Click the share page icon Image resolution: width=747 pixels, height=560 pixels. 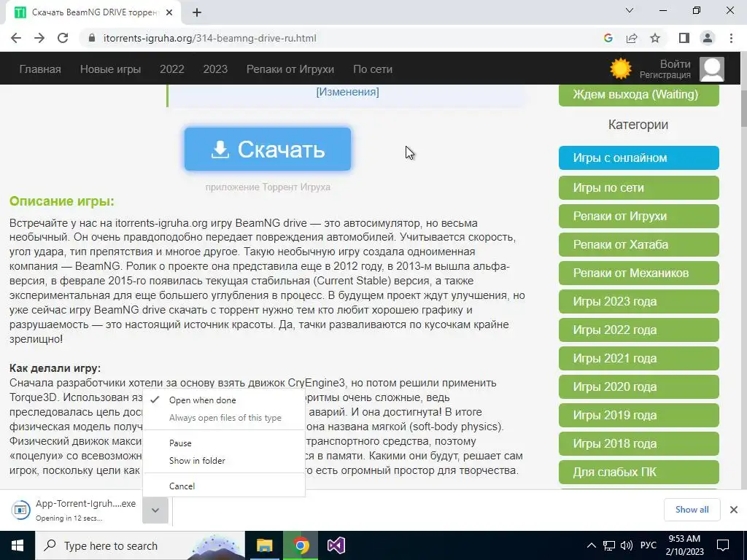(632, 38)
